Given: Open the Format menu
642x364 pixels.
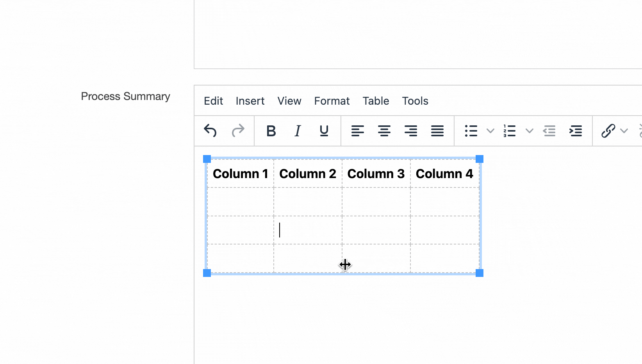Looking at the screenshot, I should coord(332,101).
